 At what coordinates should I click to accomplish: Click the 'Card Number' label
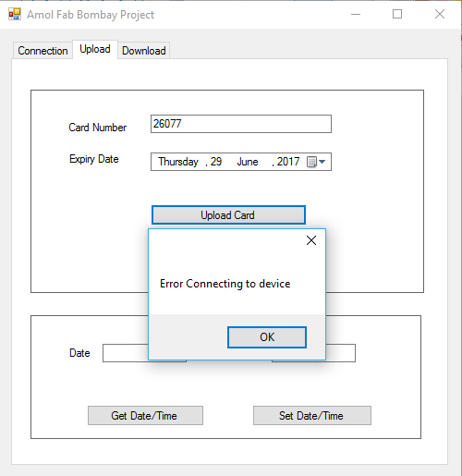coord(97,128)
